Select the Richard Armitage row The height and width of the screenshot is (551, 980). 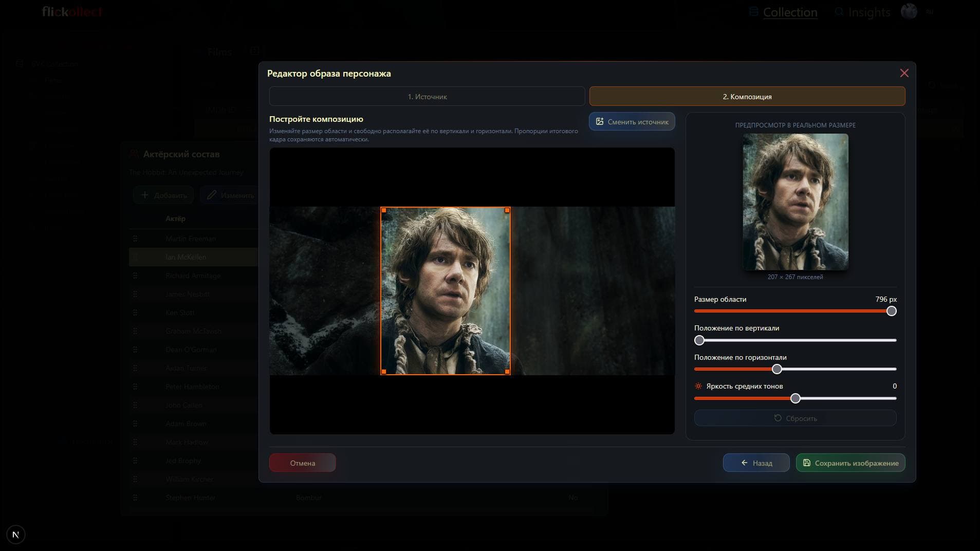[x=194, y=275]
